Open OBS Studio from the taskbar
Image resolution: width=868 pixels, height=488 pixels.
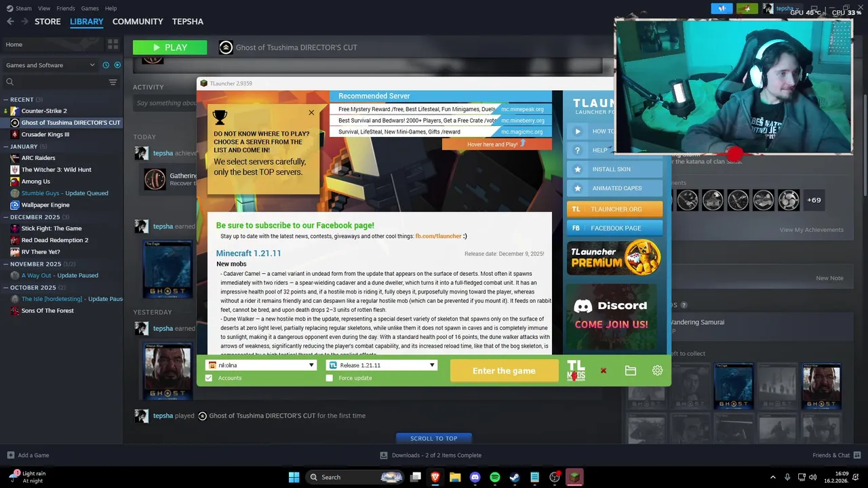(x=555, y=477)
